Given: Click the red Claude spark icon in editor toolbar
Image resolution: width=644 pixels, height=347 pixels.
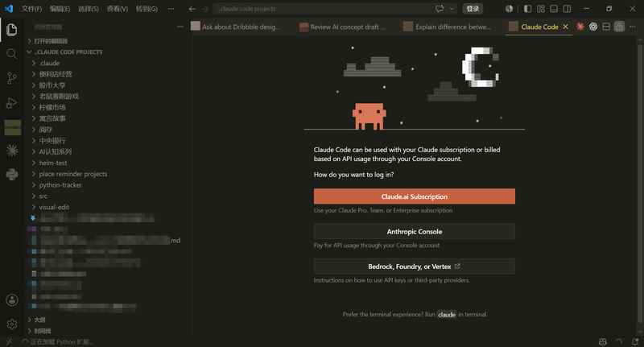Looking at the screenshot, I should [x=580, y=27].
